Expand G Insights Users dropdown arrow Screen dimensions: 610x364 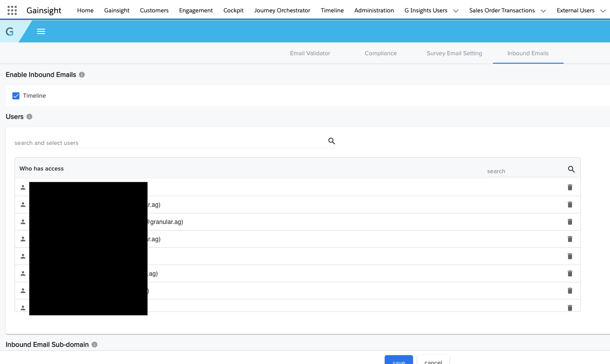pos(456,11)
